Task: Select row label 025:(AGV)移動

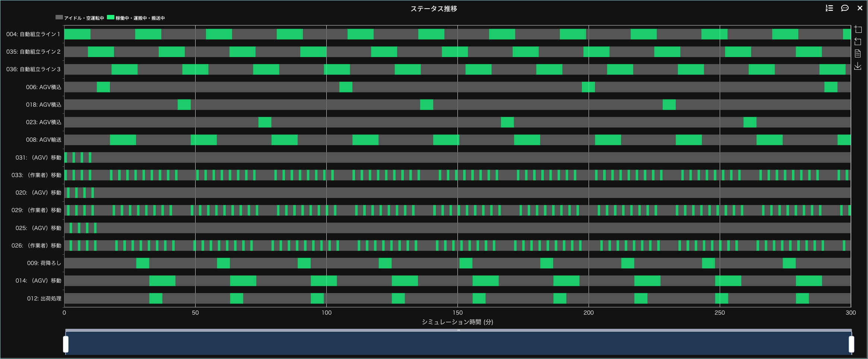Action: point(38,228)
